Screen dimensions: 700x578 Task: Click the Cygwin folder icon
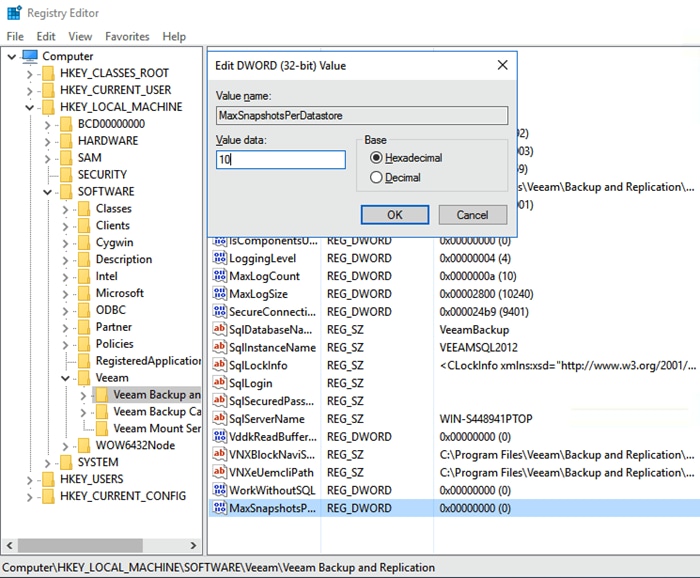(84, 242)
